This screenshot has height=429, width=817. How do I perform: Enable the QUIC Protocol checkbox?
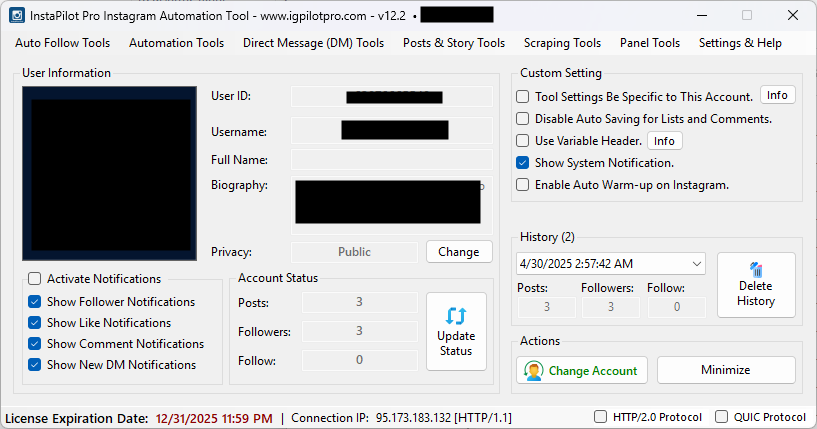(721, 417)
